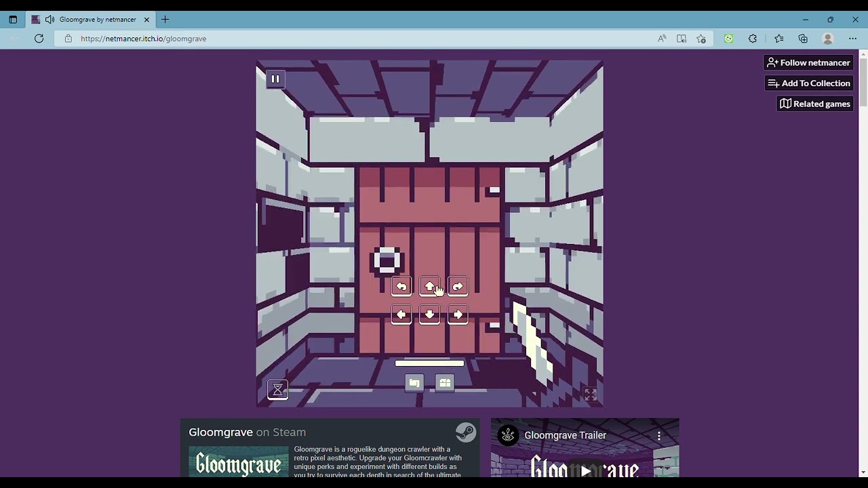Image resolution: width=868 pixels, height=488 pixels.
Task: Open the Extensions puzzle menu
Action: [x=753, y=39]
